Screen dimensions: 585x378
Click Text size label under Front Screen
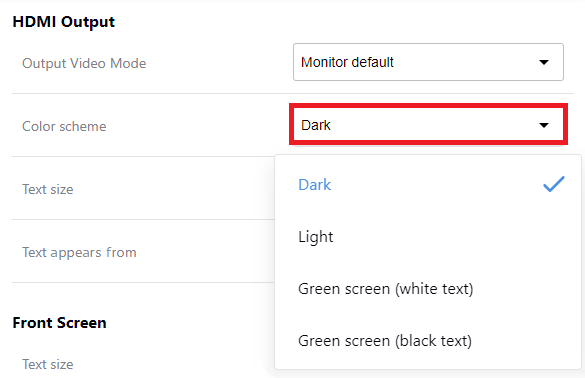(48, 364)
